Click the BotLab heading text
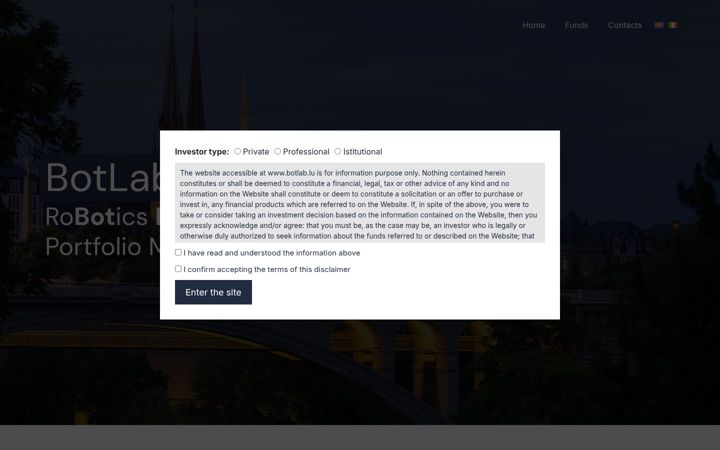 click(x=103, y=177)
